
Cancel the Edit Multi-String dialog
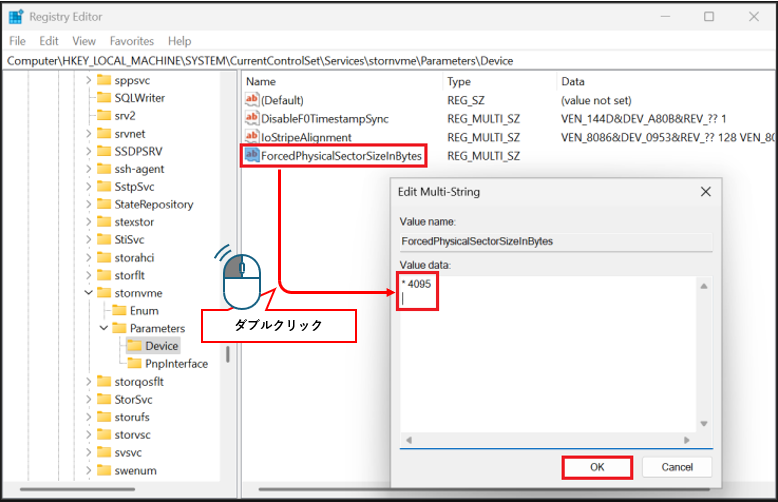(x=677, y=467)
